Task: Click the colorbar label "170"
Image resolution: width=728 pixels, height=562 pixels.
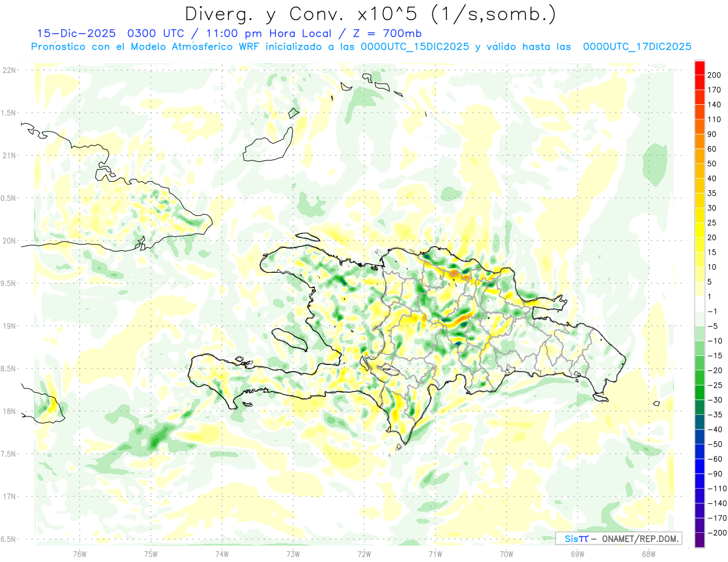Action: tap(714, 90)
